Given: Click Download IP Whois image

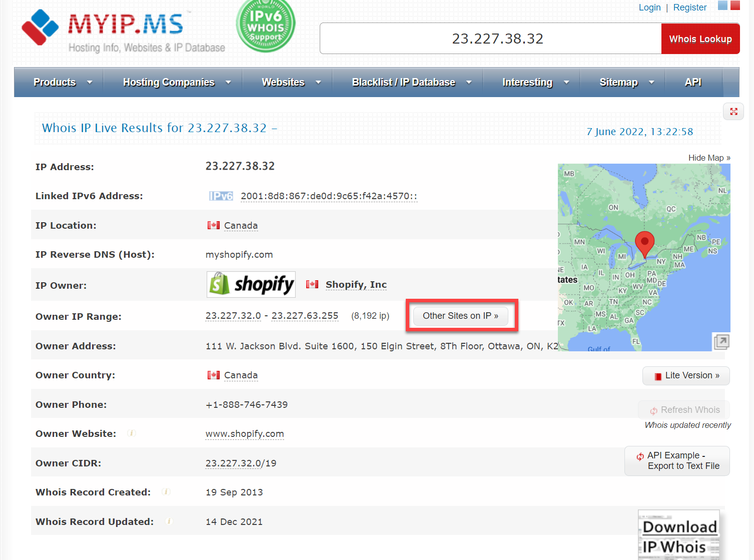Looking at the screenshot, I should tap(679, 535).
